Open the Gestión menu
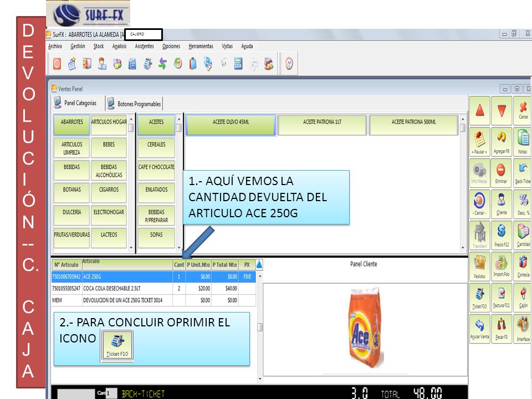The height and width of the screenshot is (399, 532). [78, 46]
